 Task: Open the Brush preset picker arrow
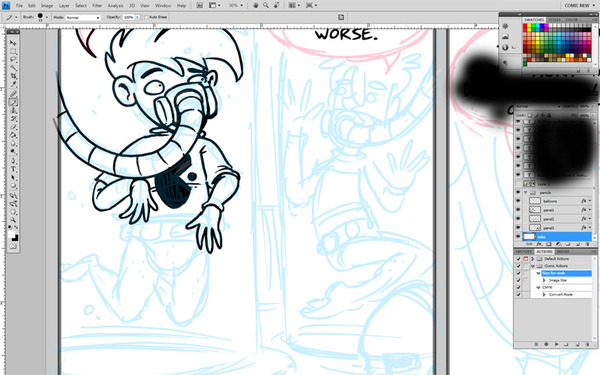pos(47,17)
